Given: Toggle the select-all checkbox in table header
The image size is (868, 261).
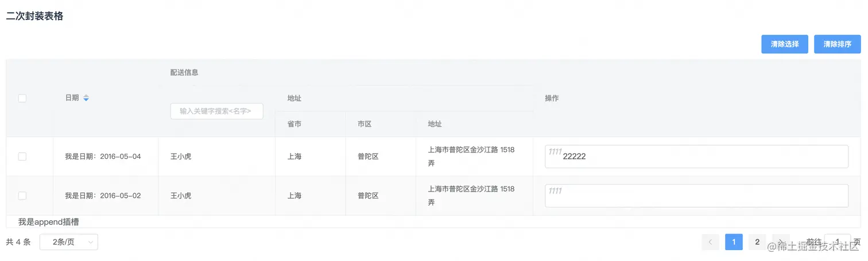Looking at the screenshot, I should 22,98.
